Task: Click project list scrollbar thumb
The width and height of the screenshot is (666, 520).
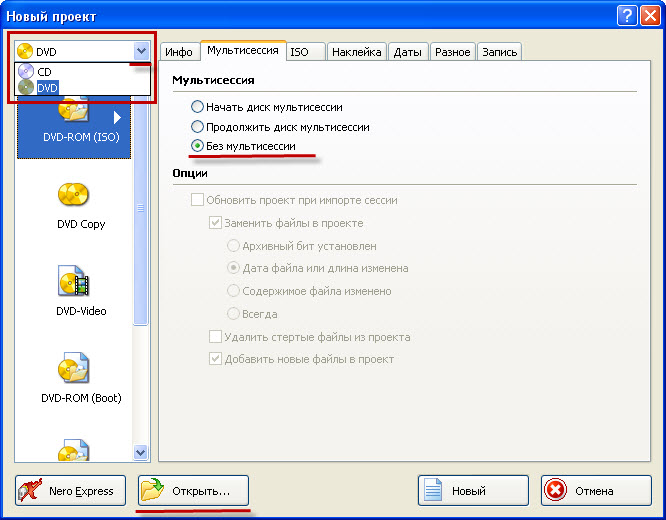Action: [141, 210]
